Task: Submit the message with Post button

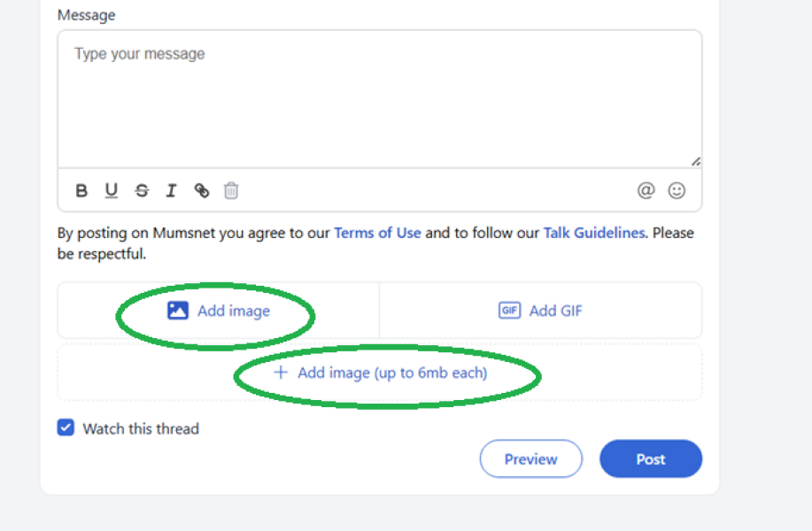Action: [x=651, y=458]
